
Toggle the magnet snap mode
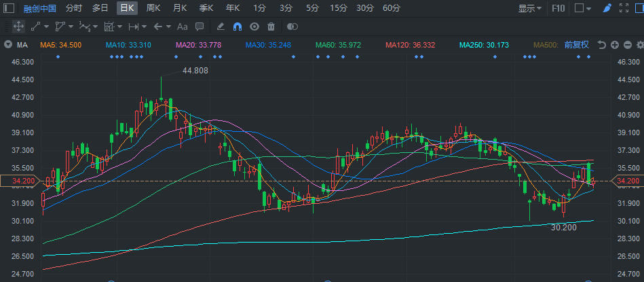pyautogui.click(x=238, y=27)
